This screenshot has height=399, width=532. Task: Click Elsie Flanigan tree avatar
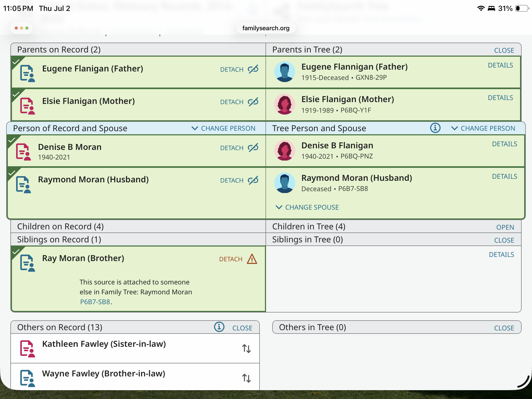(285, 104)
